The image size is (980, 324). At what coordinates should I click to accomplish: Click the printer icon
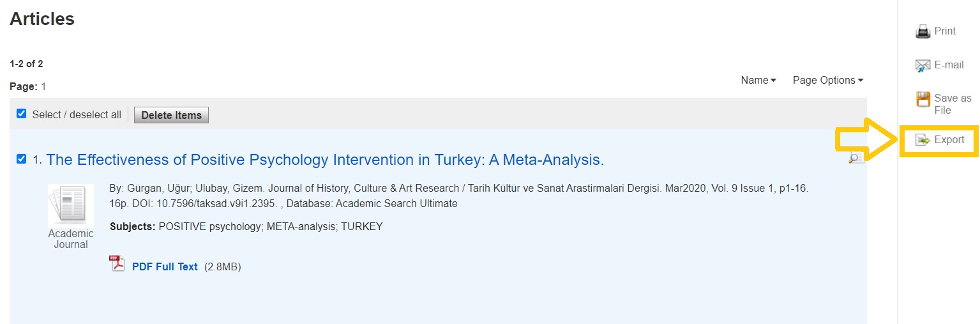[x=923, y=31]
